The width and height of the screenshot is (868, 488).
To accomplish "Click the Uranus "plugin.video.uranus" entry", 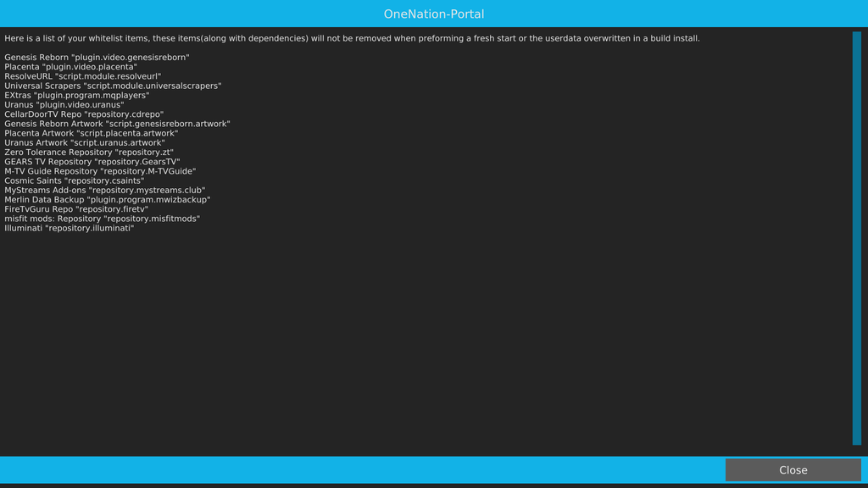I will [x=64, y=104].
